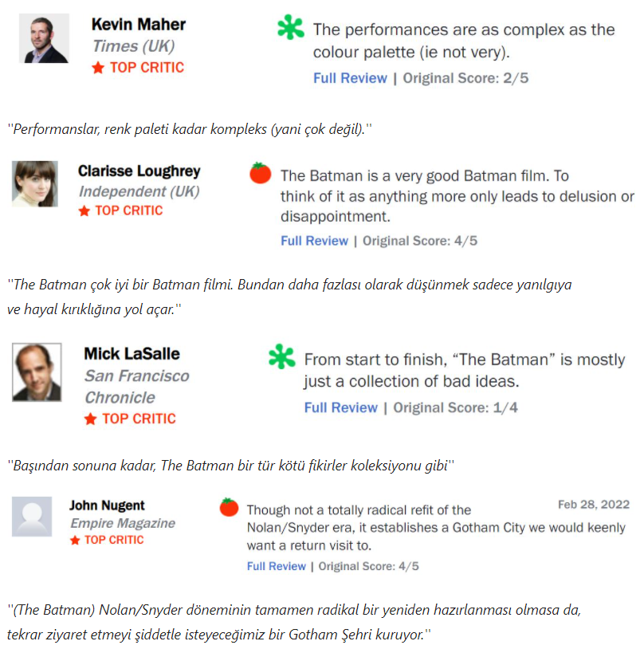Open John Nugent's Full Review link
This screenshot has width=644, height=645.
[x=276, y=566]
